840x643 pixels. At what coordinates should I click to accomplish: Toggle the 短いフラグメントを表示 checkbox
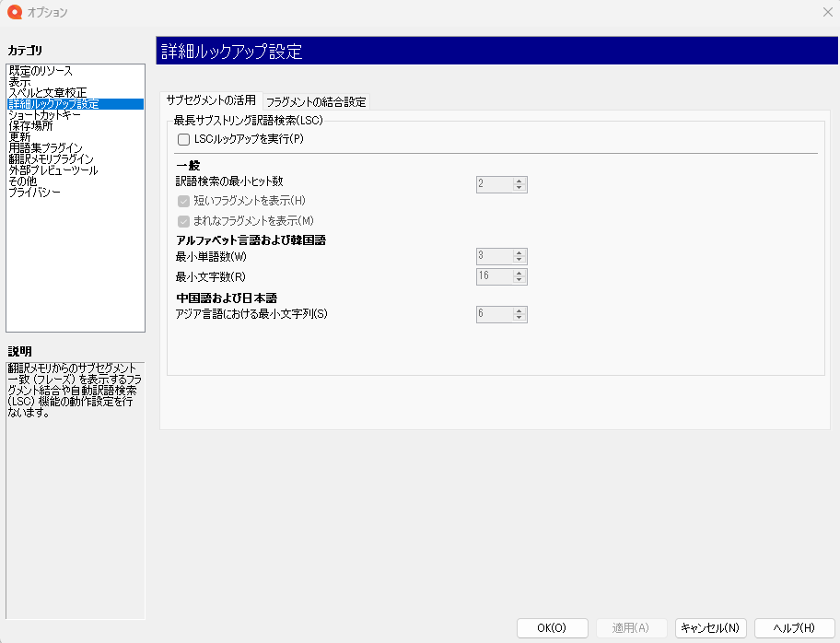[x=183, y=201]
